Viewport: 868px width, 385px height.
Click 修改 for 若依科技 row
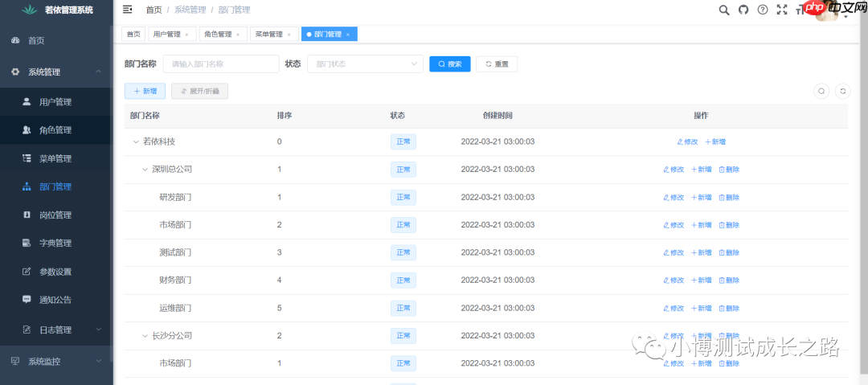(687, 141)
